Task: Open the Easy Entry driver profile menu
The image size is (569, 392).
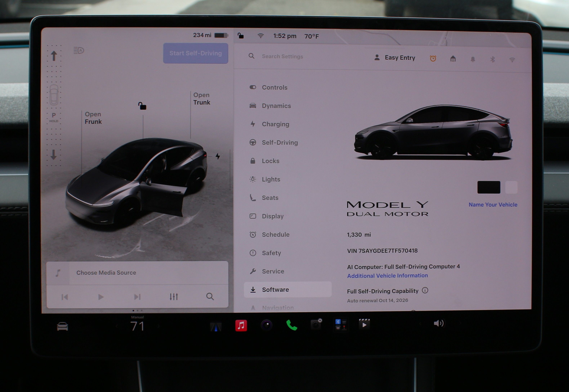Action: [395, 58]
